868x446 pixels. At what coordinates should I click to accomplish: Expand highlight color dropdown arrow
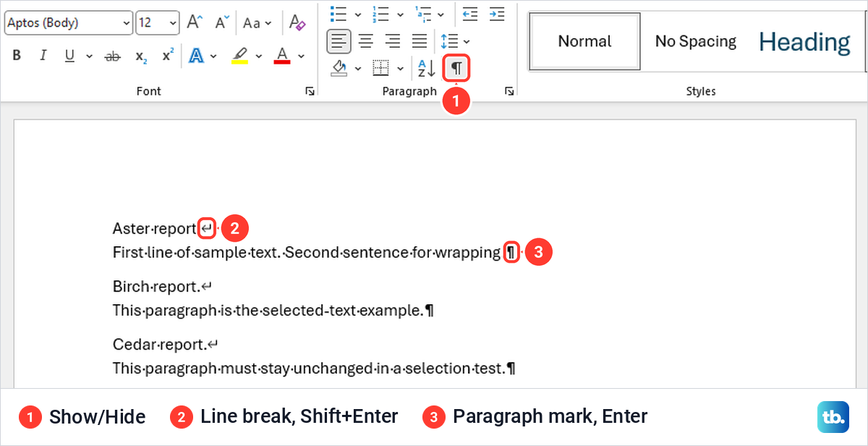pos(258,56)
